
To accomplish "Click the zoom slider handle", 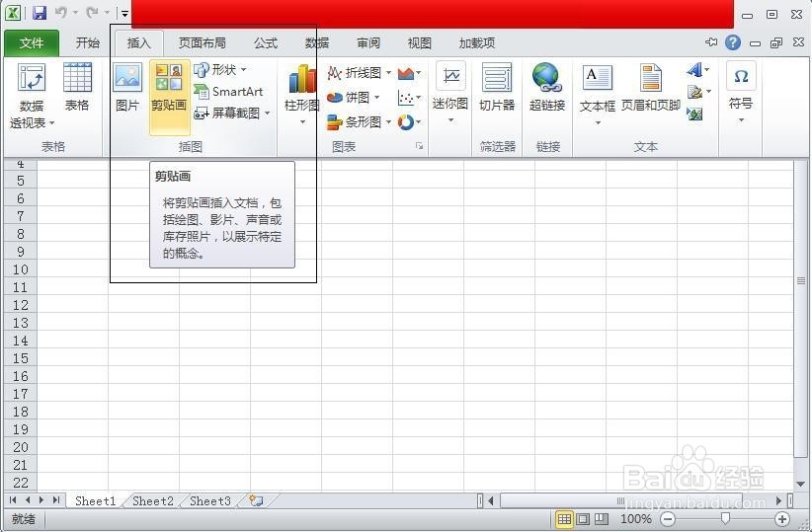I will 725,518.
